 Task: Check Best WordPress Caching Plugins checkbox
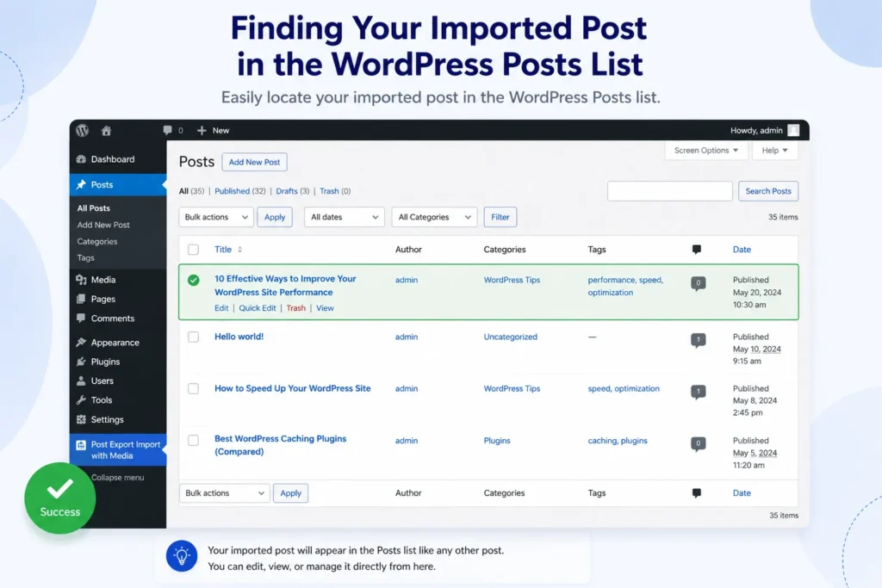pyautogui.click(x=194, y=440)
